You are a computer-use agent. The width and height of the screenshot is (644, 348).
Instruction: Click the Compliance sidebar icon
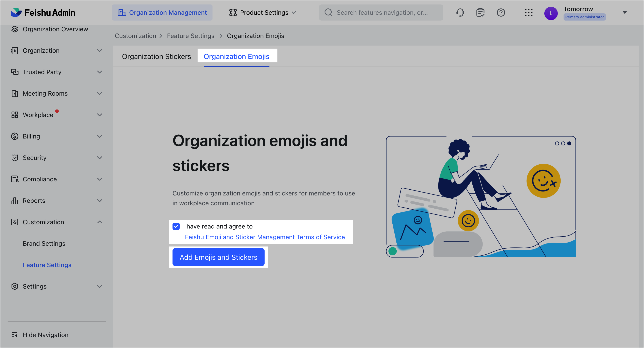point(15,179)
